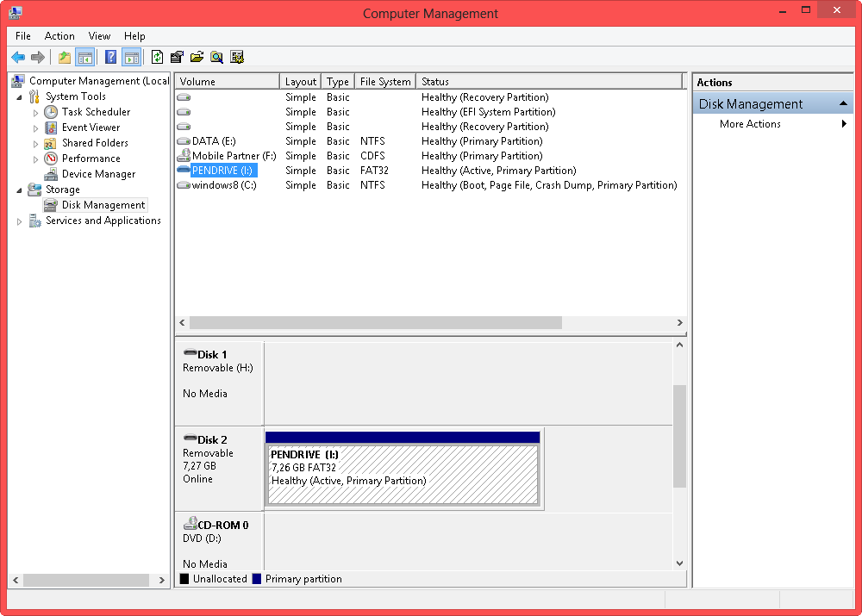Image resolution: width=862 pixels, height=616 pixels.
Task: Click tree pane scrollbar left arrow
Action: coord(16,581)
